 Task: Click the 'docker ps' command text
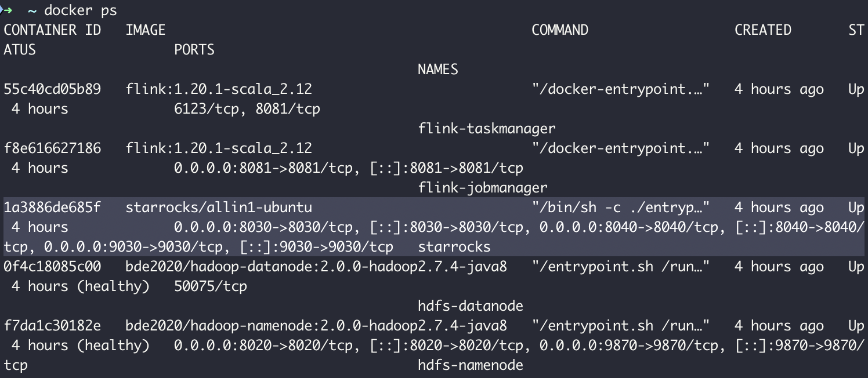click(x=80, y=10)
